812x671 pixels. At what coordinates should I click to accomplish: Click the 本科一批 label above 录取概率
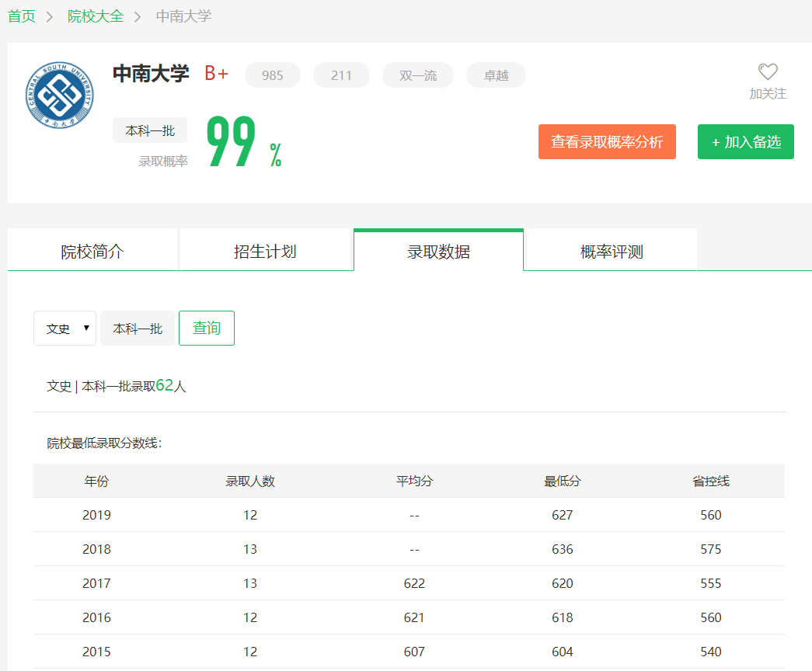click(150, 130)
